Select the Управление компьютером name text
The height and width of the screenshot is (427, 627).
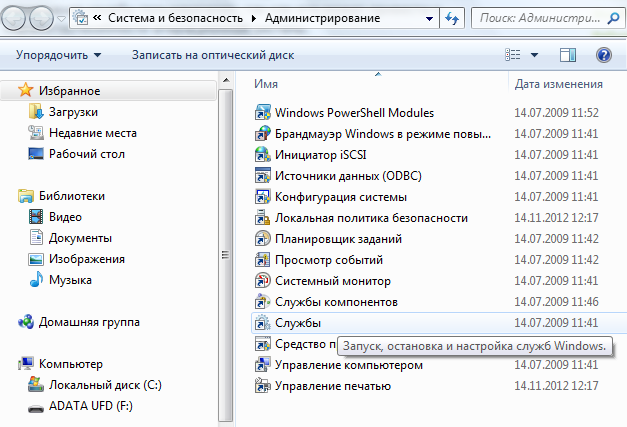point(349,365)
